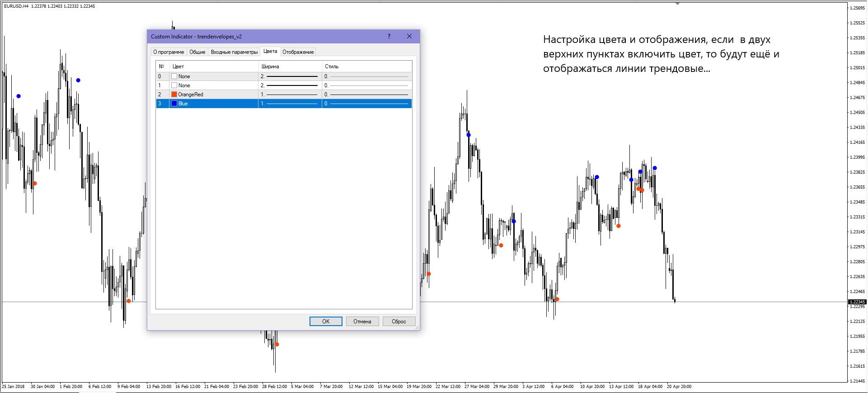
Task: Open style selector for row 1
Action: point(366,85)
